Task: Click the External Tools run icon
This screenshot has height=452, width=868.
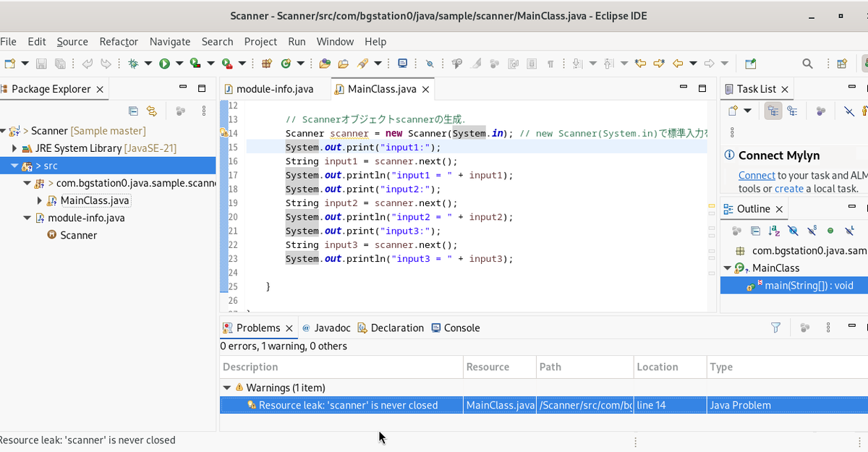Action: pos(227,64)
